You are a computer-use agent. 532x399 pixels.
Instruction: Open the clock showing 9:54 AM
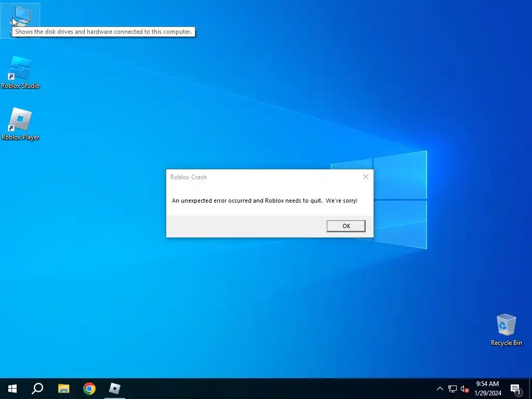pos(487,389)
